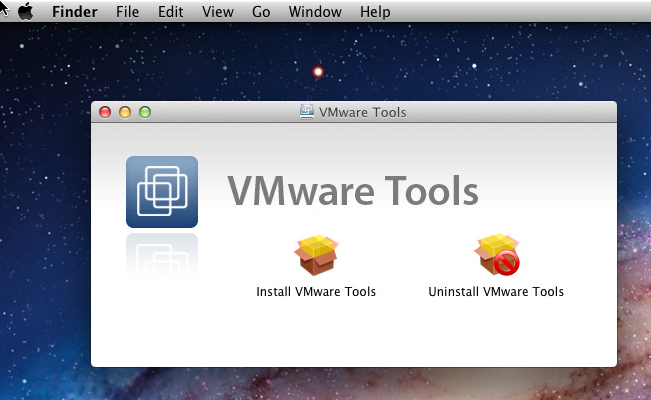Open the File menu

127,12
